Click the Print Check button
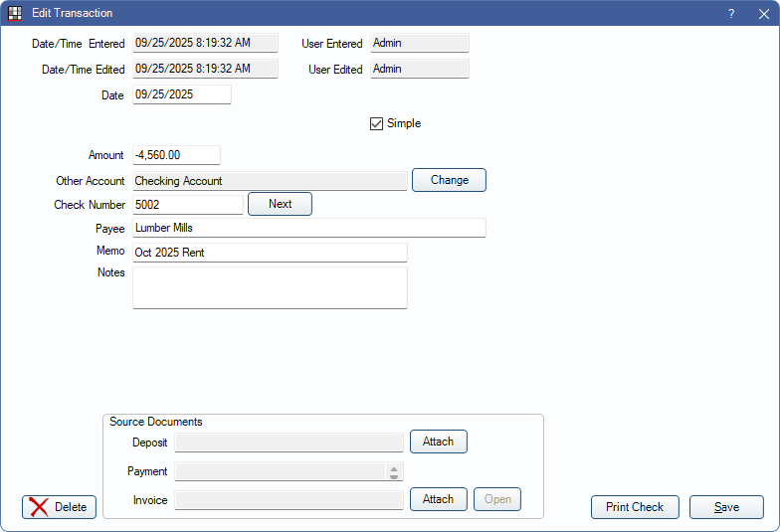The width and height of the screenshot is (780, 532). coord(634,507)
